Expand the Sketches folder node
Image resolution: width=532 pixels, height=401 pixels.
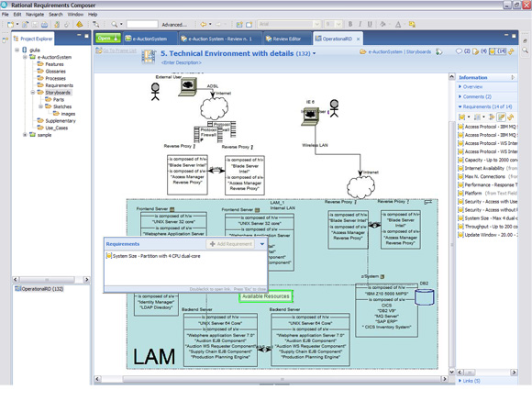tap(40, 106)
